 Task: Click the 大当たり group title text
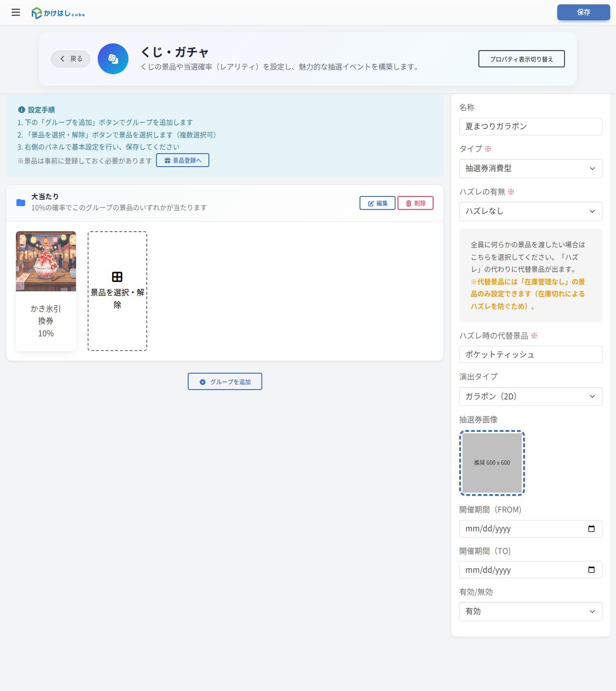(45, 196)
